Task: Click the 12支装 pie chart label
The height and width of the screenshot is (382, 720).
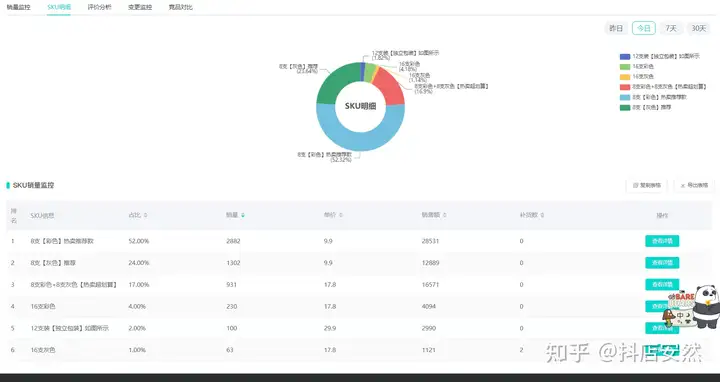Action: pos(405,55)
